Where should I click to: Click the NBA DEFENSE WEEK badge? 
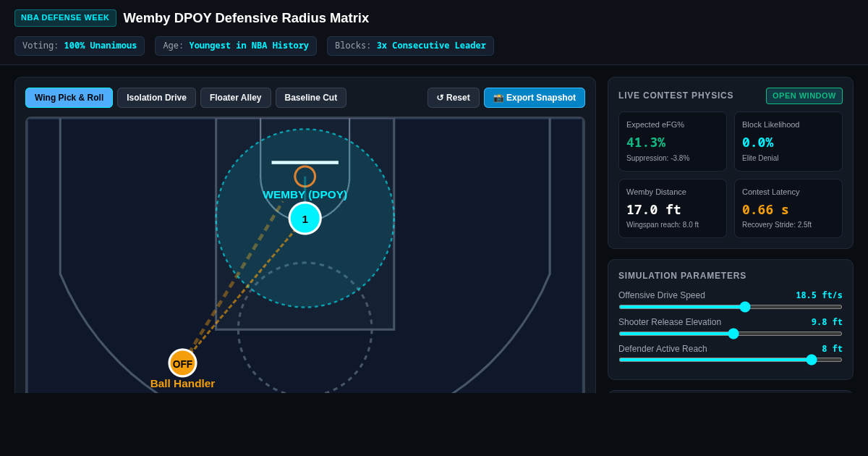click(65, 18)
